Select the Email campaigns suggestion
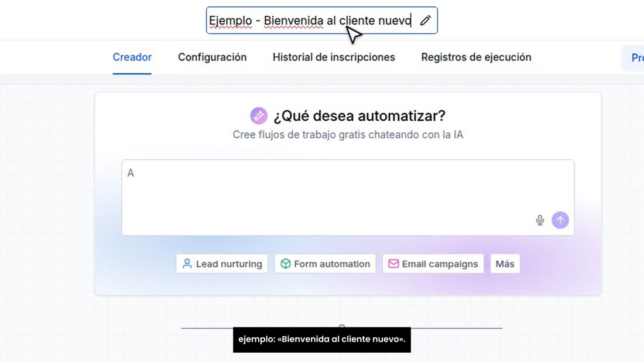644x362 pixels. 433,264
